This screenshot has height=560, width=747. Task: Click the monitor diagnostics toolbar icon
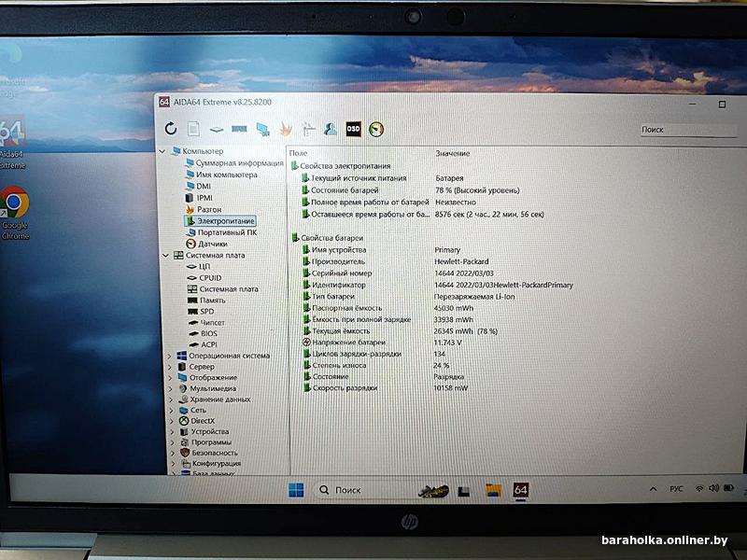262,129
